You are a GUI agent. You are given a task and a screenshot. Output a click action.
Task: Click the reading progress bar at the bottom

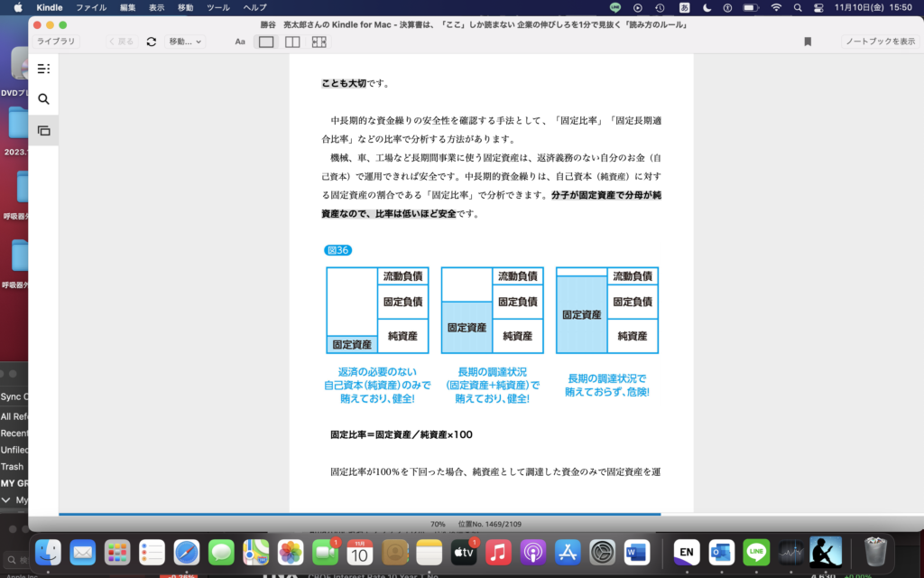[359, 514]
